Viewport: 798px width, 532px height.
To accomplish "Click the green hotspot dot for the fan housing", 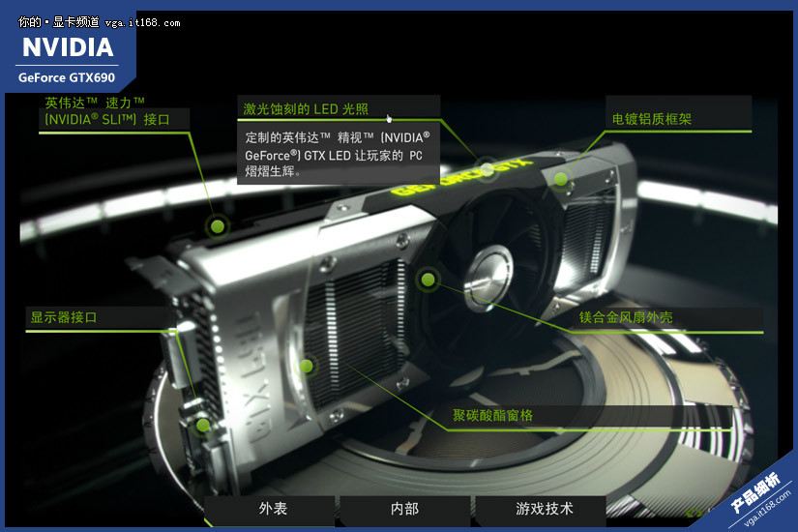I will pyautogui.click(x=428, y=279).
